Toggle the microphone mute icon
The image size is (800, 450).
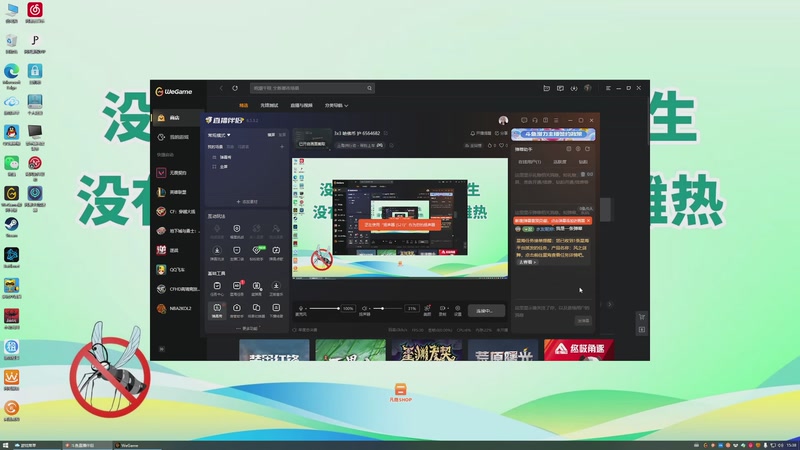point(301,308)
